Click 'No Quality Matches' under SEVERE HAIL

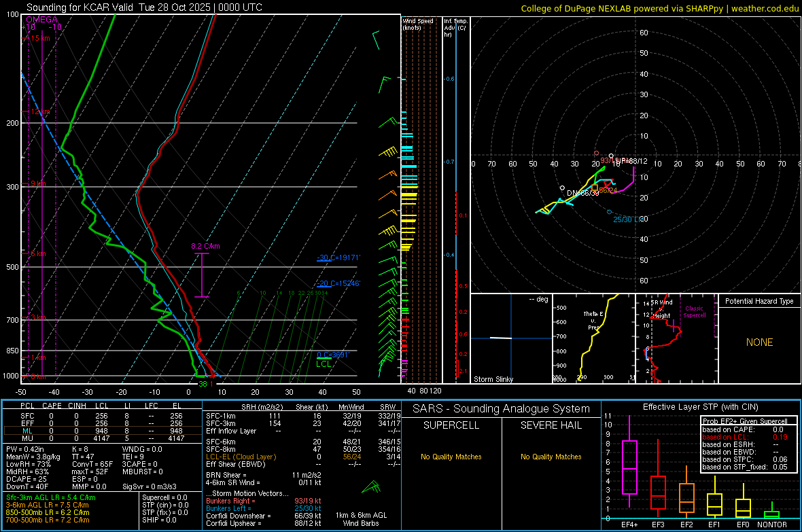(x=551, y=457)
